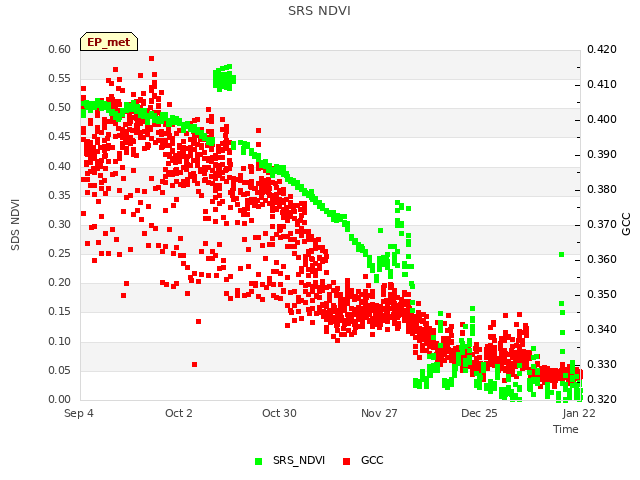The image size is (640, 480).
Task: Click the 0.340 right axis value
Action: [x=602, y=329]
